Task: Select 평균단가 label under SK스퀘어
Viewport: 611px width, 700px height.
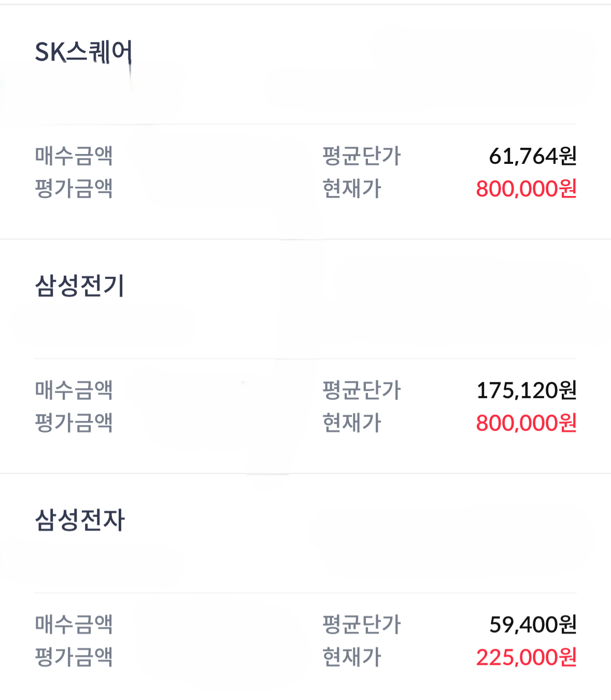Action: click(362, 156)
